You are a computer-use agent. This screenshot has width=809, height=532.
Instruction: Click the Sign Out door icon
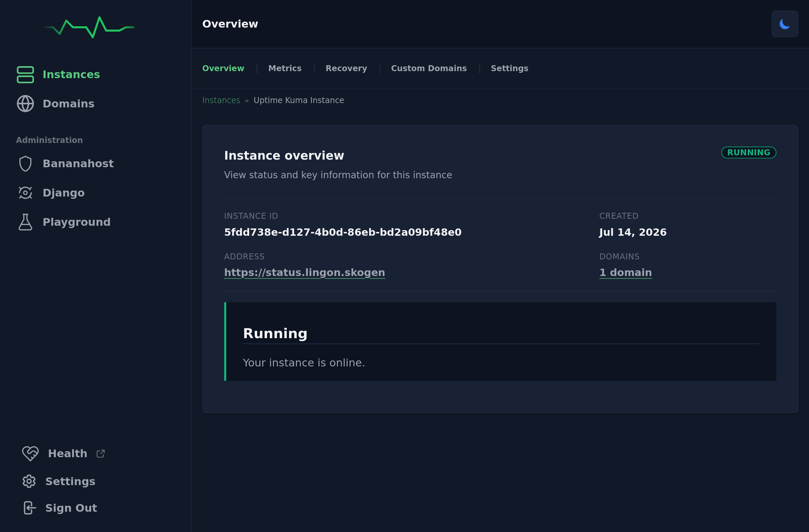(x=30, y=508)
